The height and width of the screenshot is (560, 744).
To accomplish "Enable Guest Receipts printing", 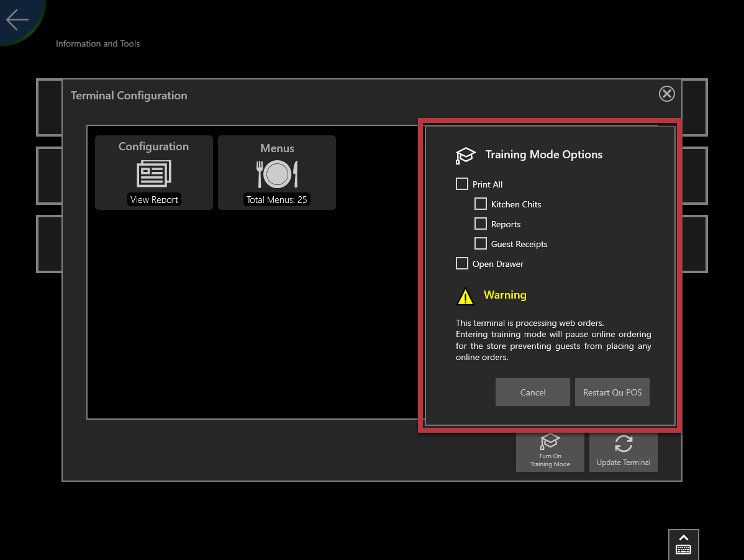I will tap(481, 244).
